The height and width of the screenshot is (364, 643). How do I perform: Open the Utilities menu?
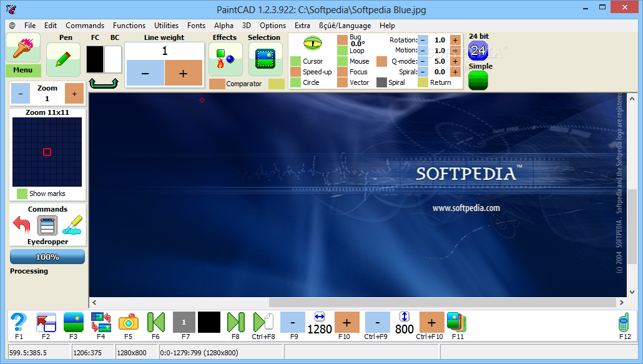pos(166,26)
